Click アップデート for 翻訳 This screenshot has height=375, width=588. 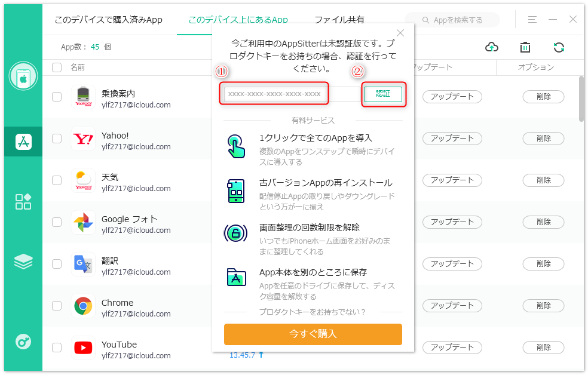[452, 264]
